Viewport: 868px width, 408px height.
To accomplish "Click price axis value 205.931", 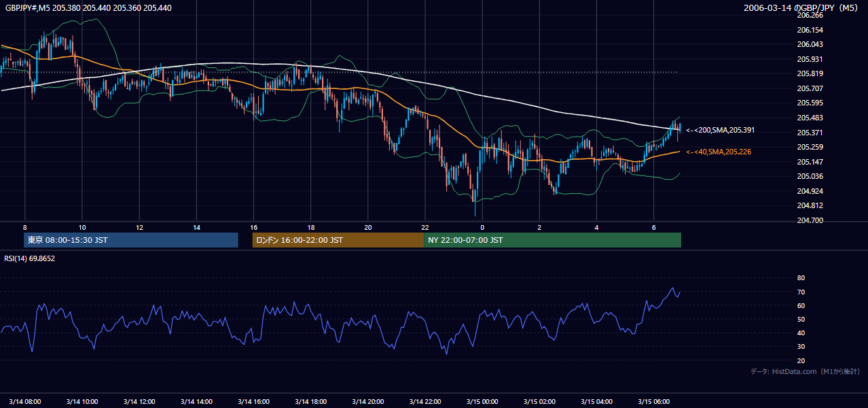I will click(x=810, y=59).
